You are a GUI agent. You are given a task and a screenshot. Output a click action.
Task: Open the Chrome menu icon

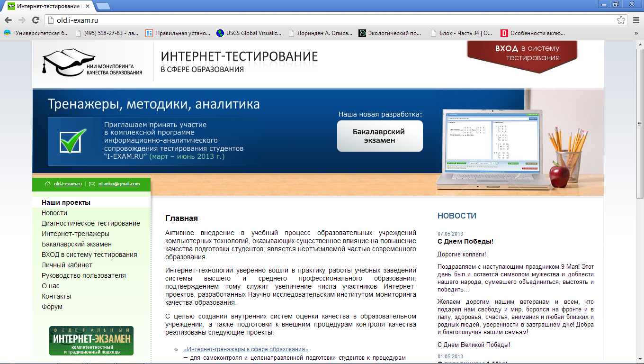[x=636, y=20]
